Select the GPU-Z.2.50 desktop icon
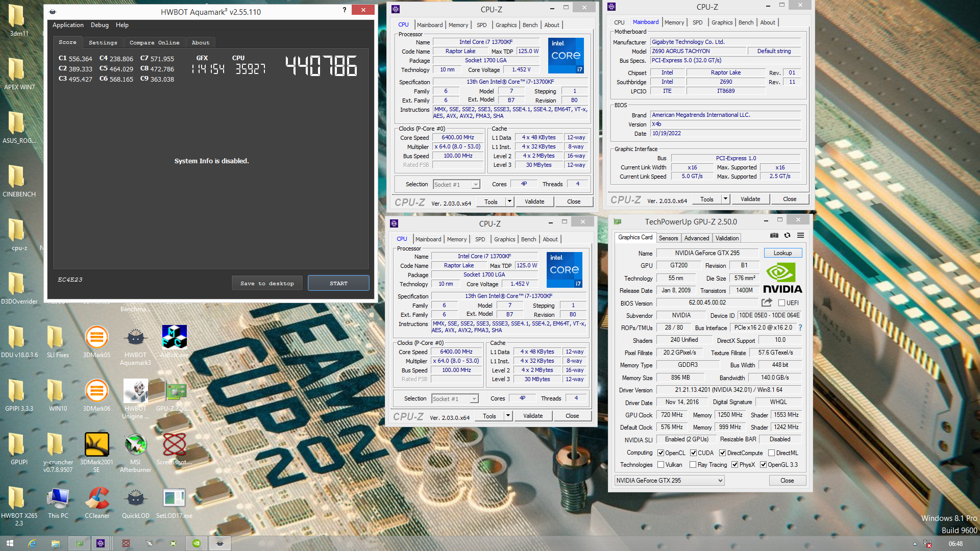Image resolution: width=980 pixels, height=551 pixels. 174,396
